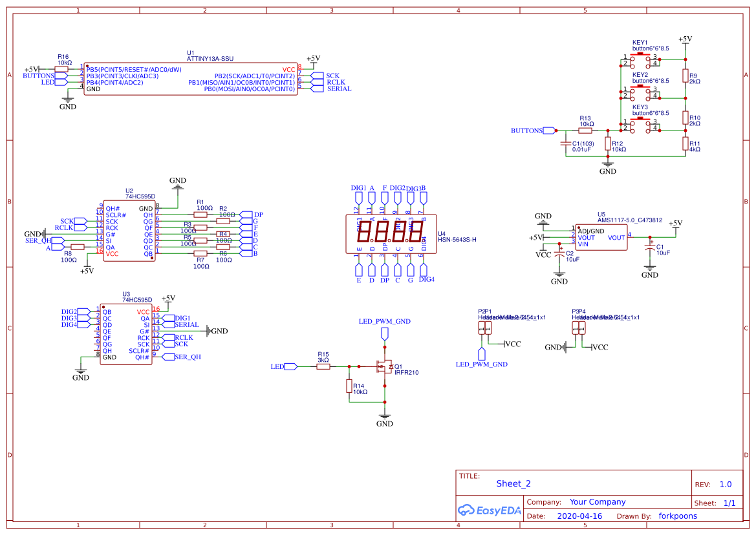Viewport: 756px width, 535px height.
Task: Select the Sheet_2 title text
Action: [512, 483]
